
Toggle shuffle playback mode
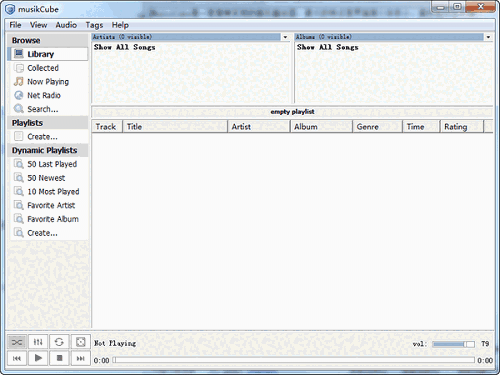[x=17, y=342]
